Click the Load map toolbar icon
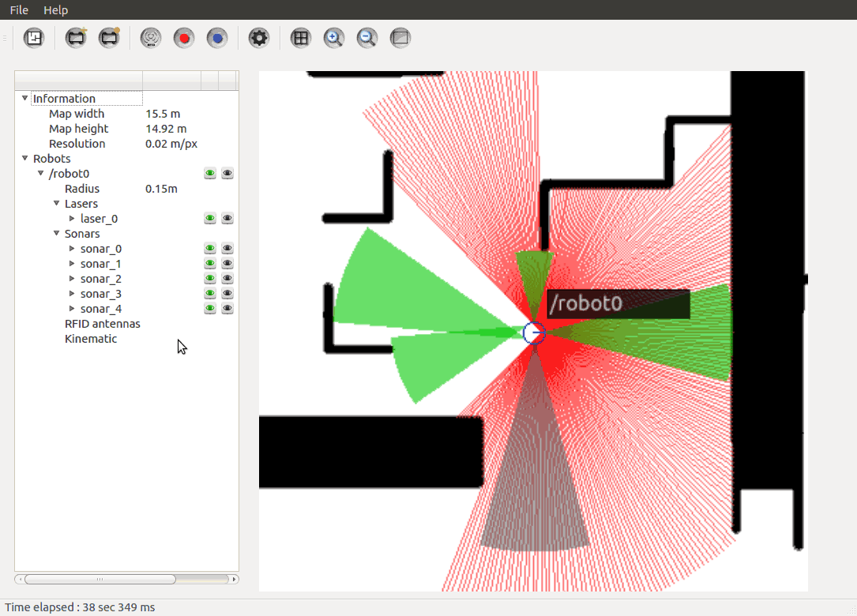Image resolution: width=857 pixels, height=616 pixels. [34, 38]
